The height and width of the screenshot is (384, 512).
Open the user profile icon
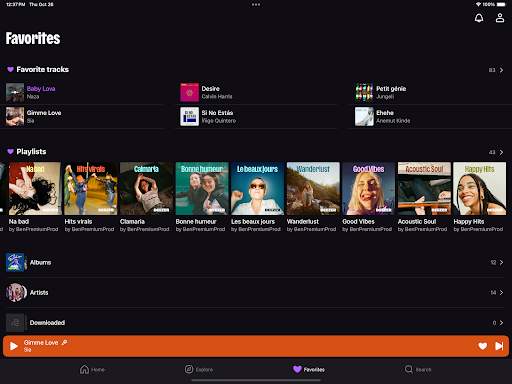500,18
